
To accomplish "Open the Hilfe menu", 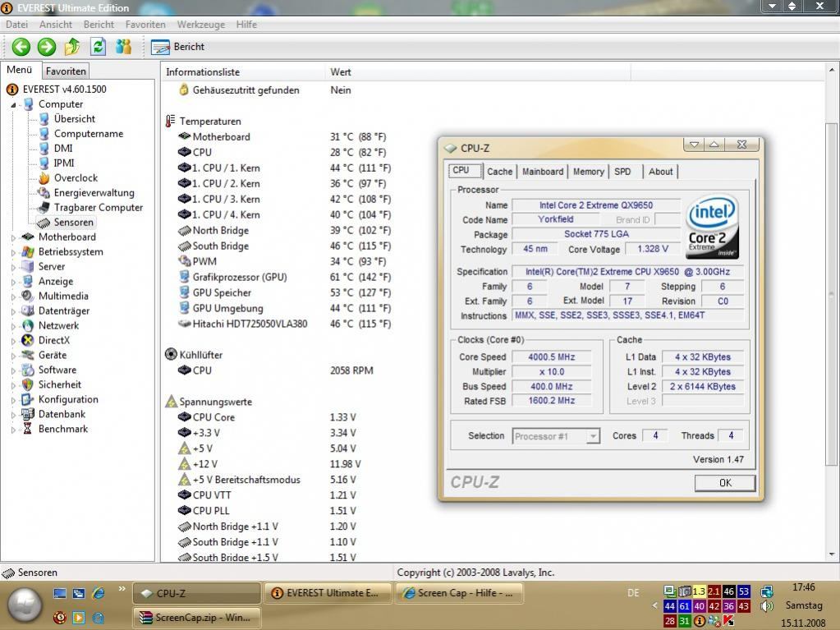I will pos(246,25).
